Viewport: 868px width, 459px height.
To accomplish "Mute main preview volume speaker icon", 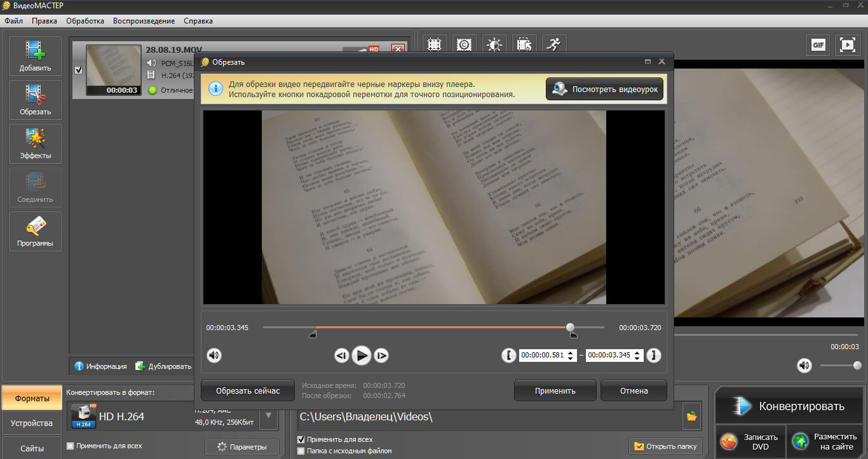I will (804, 365).
